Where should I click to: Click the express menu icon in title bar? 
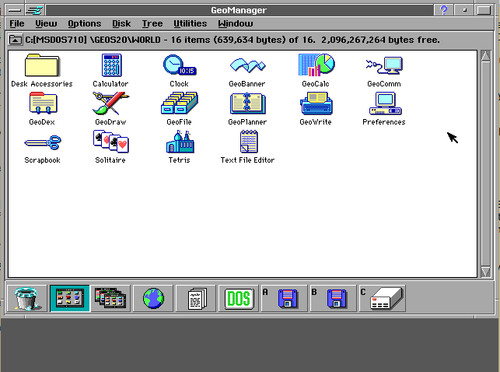point(35,10)
